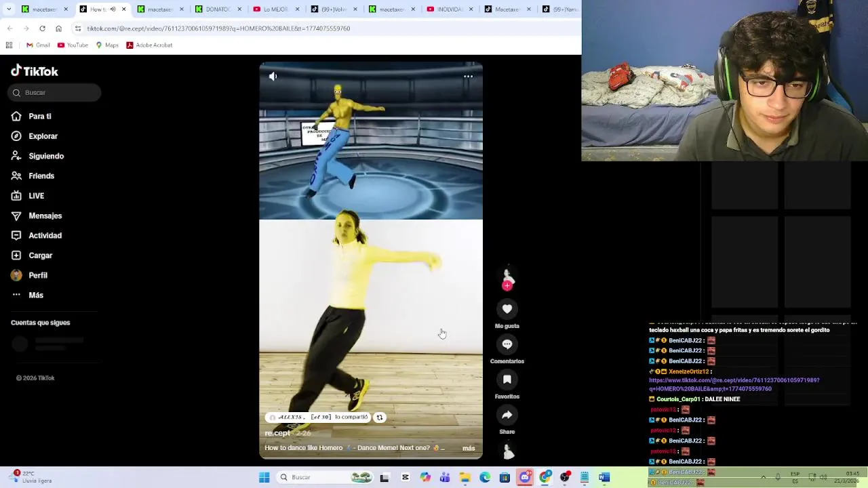Like the video with heart icon
Screen dimensions: 868x488
(x=507, y=309)
